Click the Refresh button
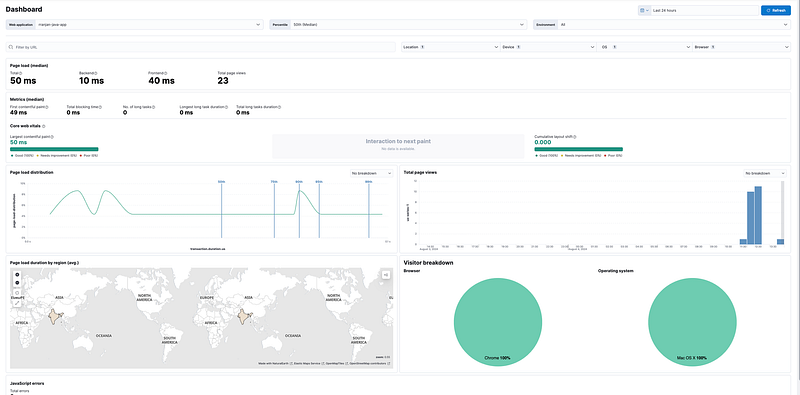Screen dimensions: 800x395 point(776,10)
